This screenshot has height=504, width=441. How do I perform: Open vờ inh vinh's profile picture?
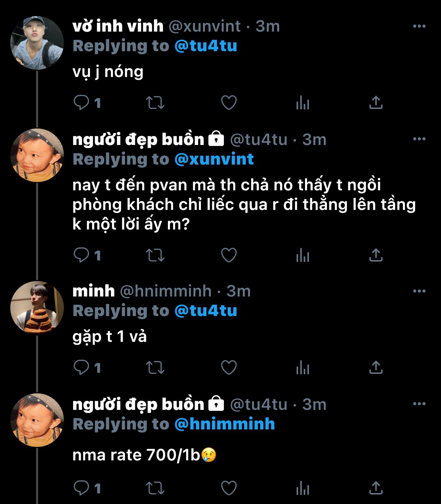pos(37,43)
